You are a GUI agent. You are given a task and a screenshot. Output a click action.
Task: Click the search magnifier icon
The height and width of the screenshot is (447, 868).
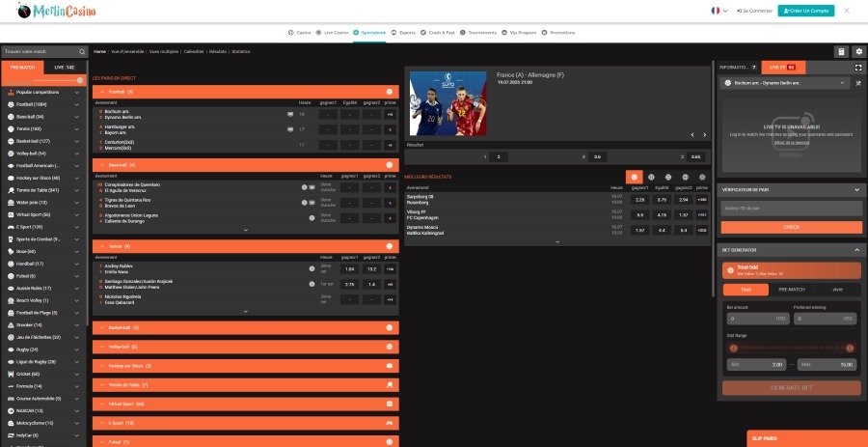click(x=82, y=51)
